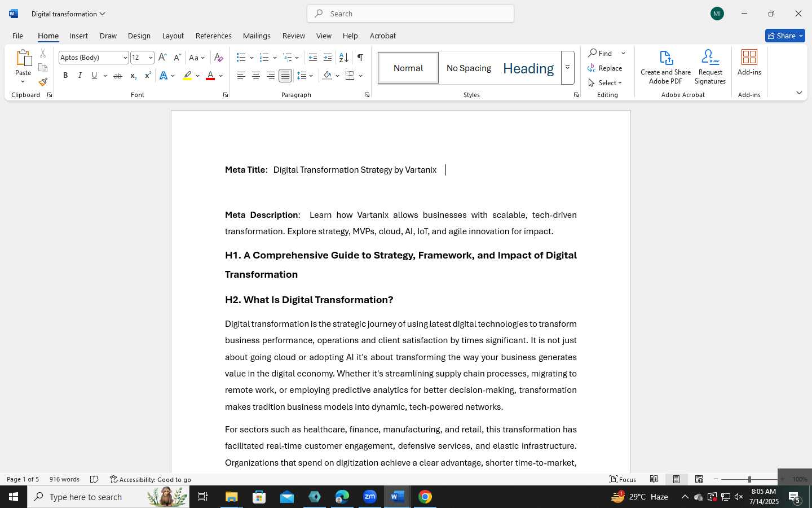This screenshot has width=812, height=508.
Task: Shrink font size with decrease icon
Action: [177, 58]
